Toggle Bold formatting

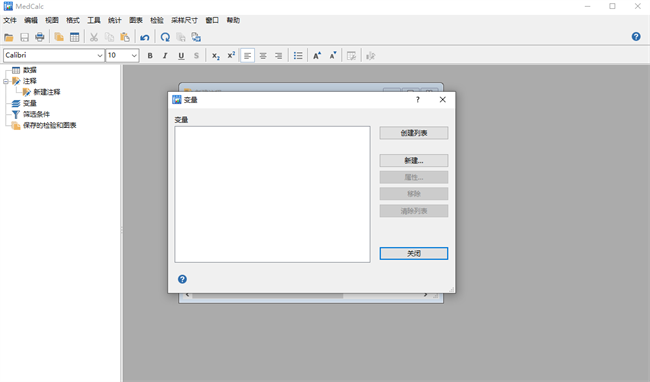(x=150, y=56)
